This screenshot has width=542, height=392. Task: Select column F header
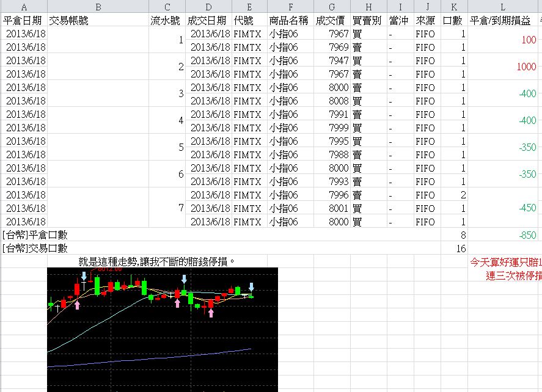click(x=291, y=7)
